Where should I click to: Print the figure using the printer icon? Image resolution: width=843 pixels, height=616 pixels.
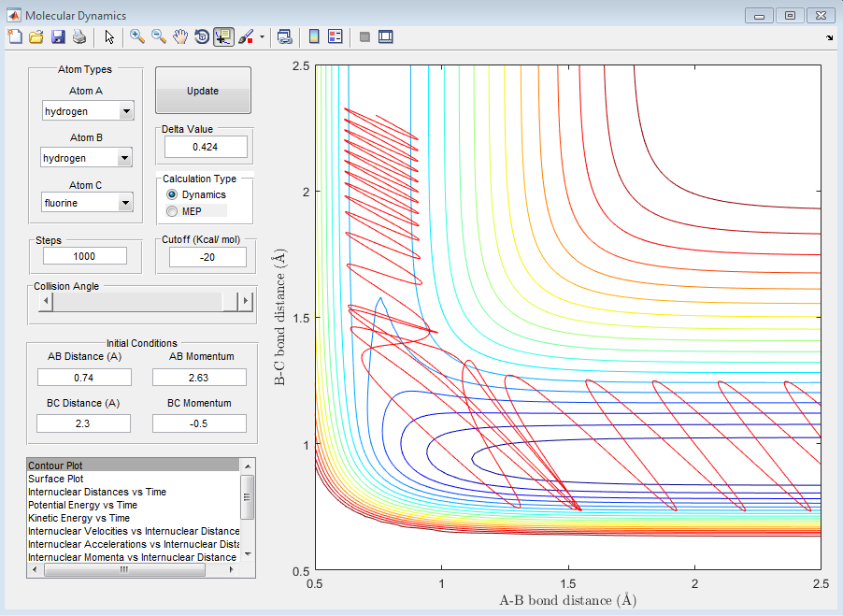pyautogui.click(x=79, y=36)
